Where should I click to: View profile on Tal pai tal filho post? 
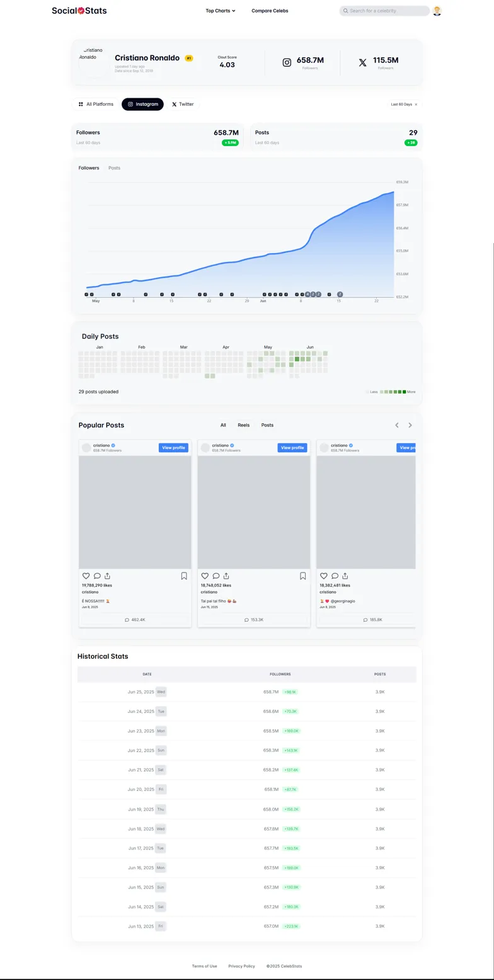pos(292,448)
